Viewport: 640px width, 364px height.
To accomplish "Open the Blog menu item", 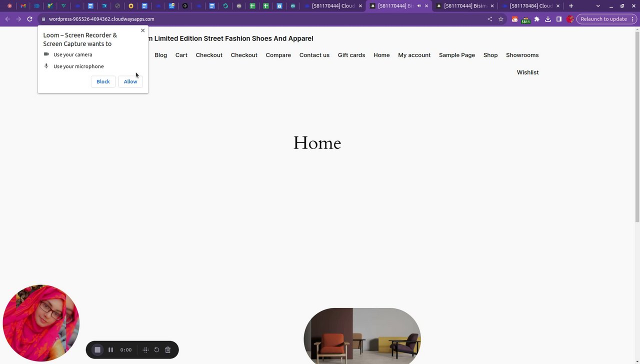I will [x=161, y=55].
